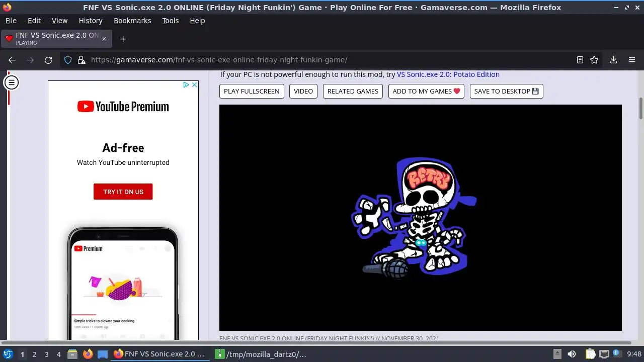644x362 pixels.
Task: Open the Gamaverse side menu button
Action: pos(11,82)
